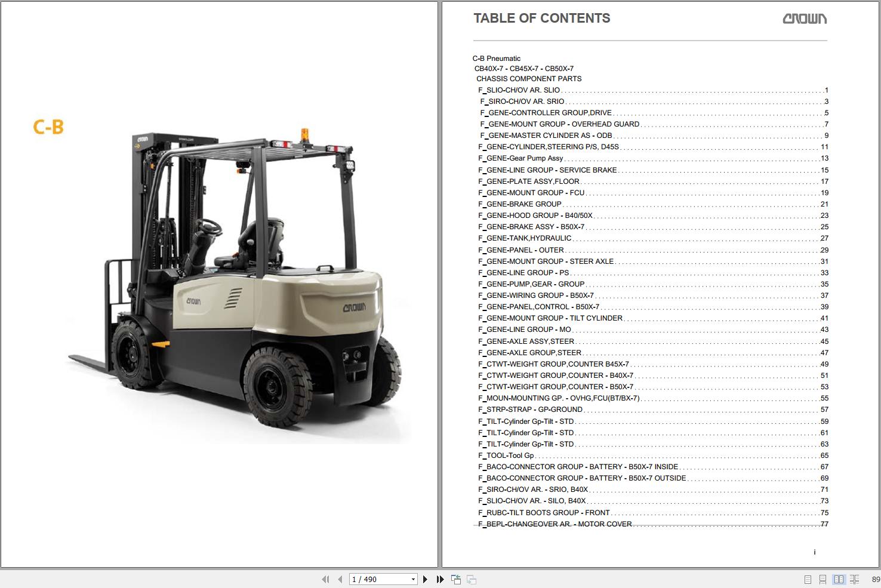The image size is (881, 588).
Task: Click the F_GENE-AXLE GROUP,STEER entry
Action: [653, 353]
